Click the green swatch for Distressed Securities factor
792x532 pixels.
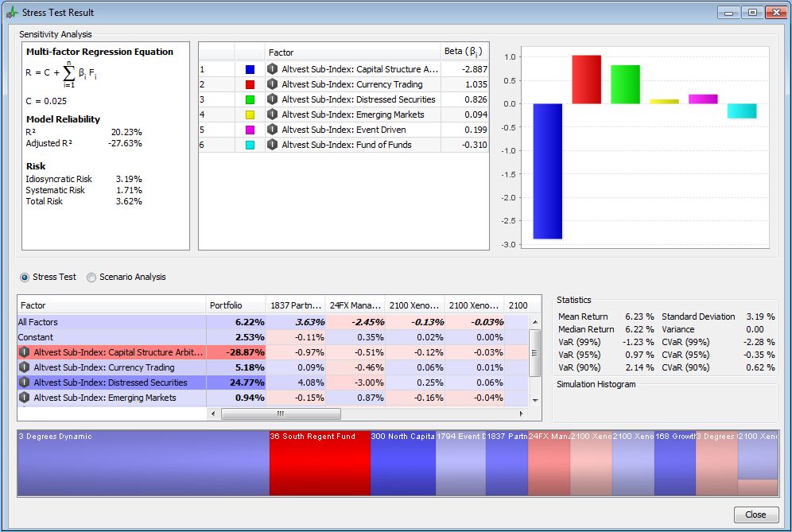[250, 99]
